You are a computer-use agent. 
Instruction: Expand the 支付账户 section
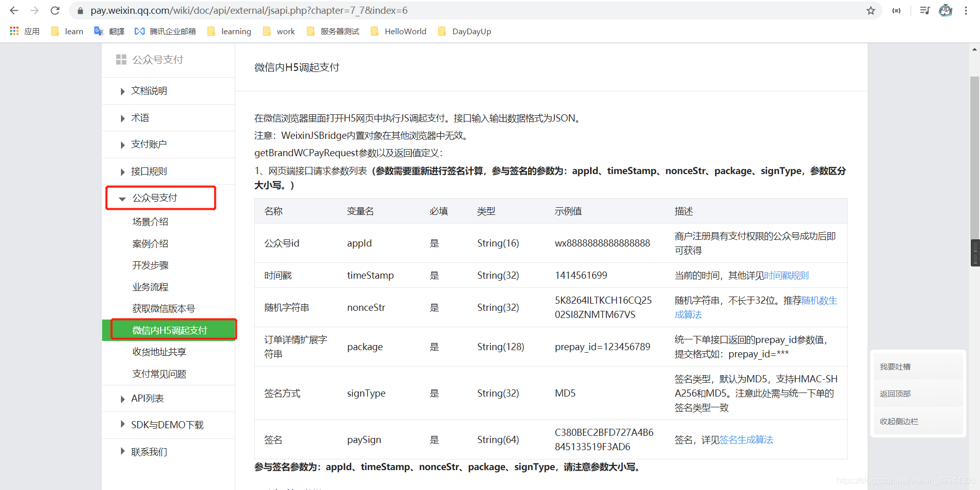tap(168, 144)
